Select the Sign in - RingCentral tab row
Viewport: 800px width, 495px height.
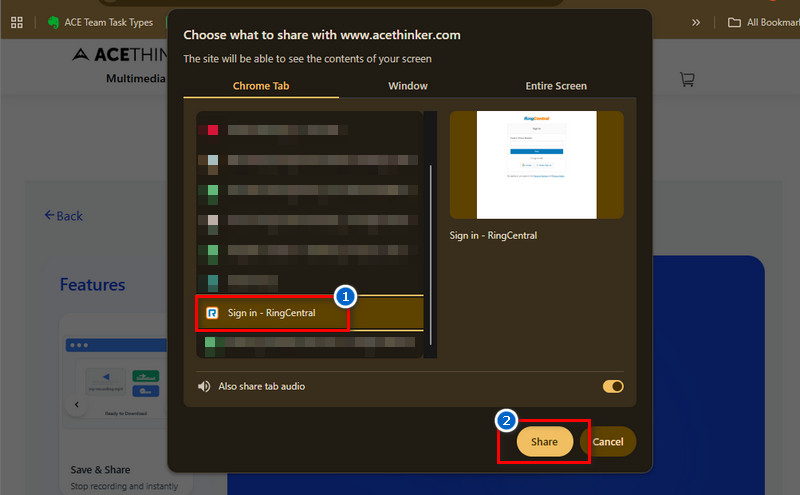pyautogui.click(x=310, y=313)
